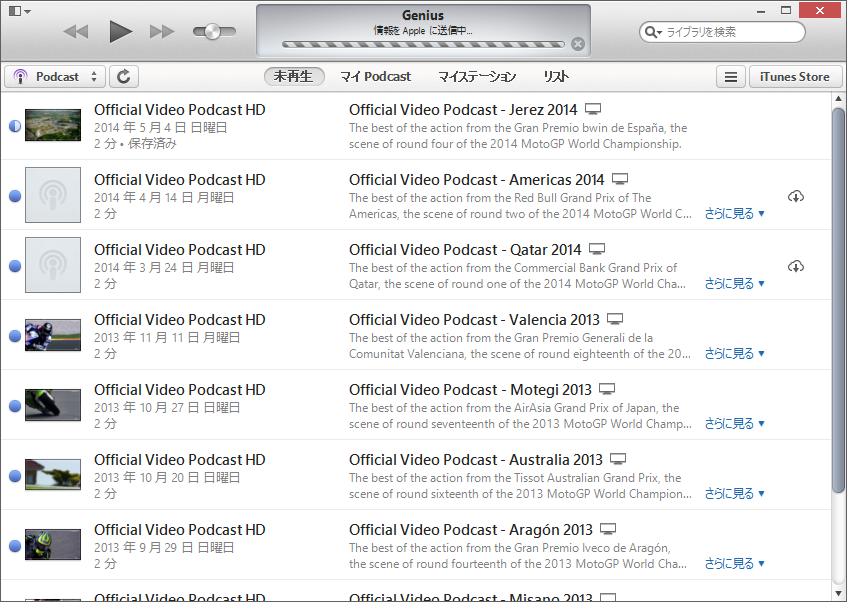
Task: Click the date 2014 年 5 月 4 日 日曜日
Action: (x=160, y=128)
